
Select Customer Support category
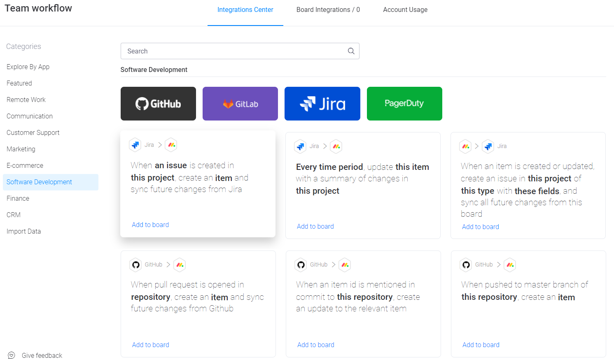(51, 132)
